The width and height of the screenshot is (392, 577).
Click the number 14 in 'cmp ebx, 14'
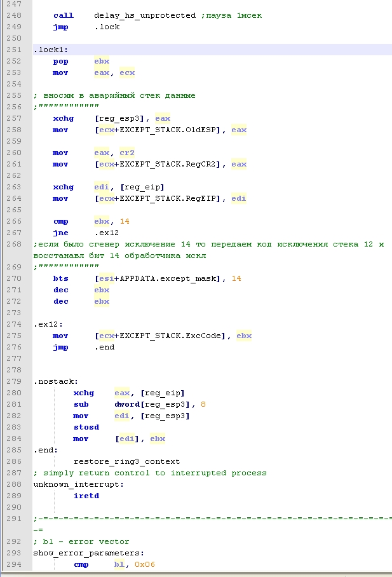pos(125,221)
